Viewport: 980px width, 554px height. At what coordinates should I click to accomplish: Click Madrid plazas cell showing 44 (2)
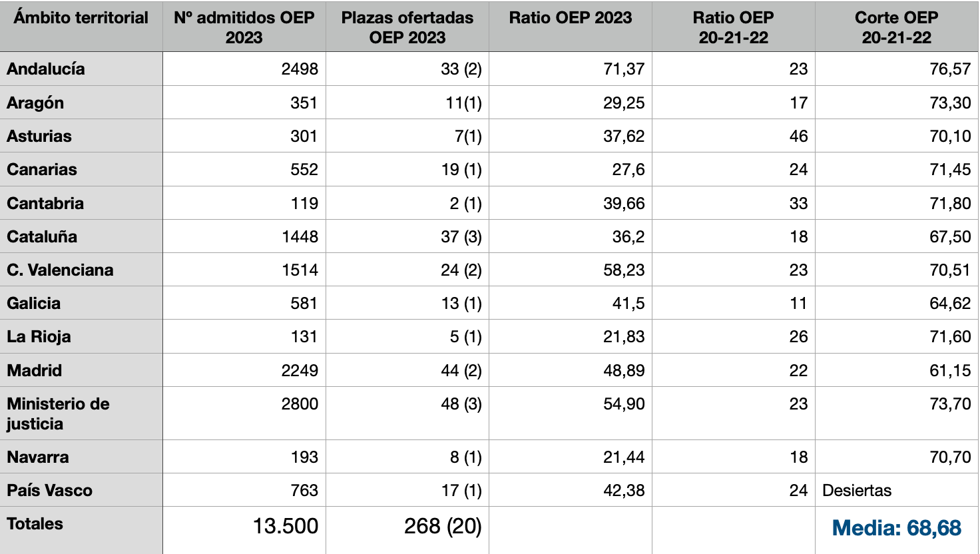[461, 371]
